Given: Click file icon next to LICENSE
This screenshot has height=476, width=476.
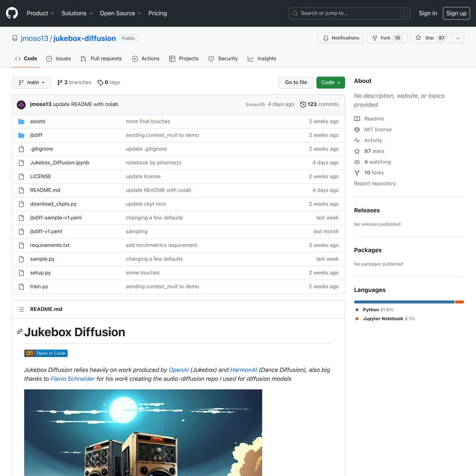Looking at the screenshot, I should [x=21, y=177].
